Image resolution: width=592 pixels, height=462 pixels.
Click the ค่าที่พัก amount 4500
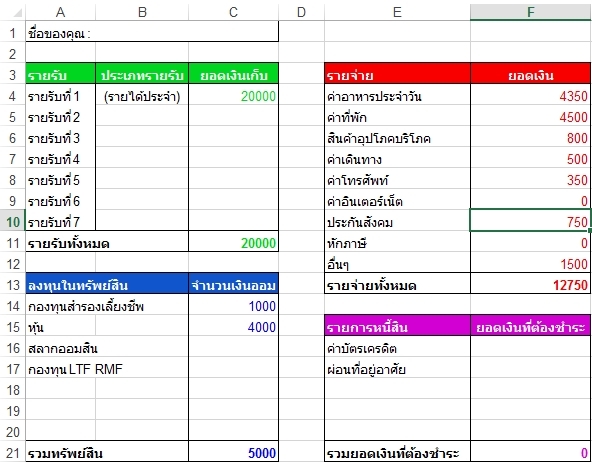tap(530, 117)
